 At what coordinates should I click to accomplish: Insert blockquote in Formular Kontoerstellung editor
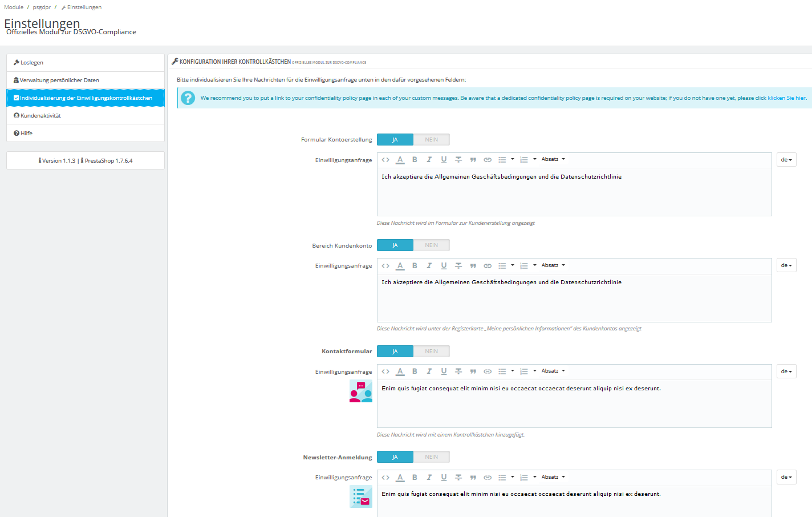pyautogui.click(x=473, y=160)
